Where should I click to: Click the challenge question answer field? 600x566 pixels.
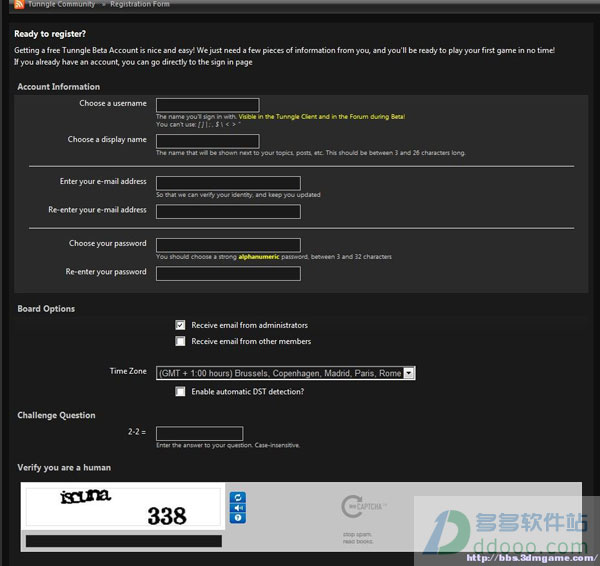pos(199,434)
